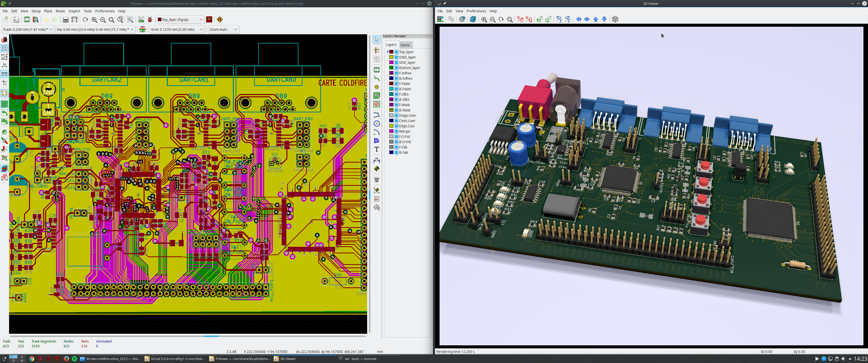
Task: Click the rotate X clockwise icon in 3D Viewer
Action: point(520,19)
